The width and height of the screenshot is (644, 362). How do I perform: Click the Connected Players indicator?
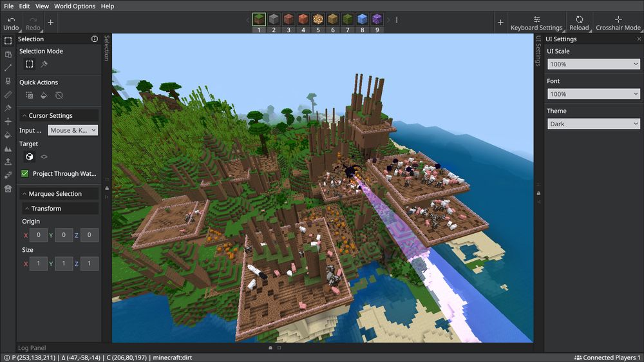click(x=607, y=358)
